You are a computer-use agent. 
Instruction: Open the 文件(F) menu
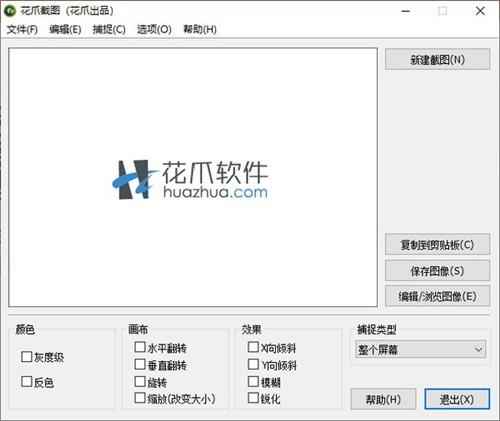[22, 30]
